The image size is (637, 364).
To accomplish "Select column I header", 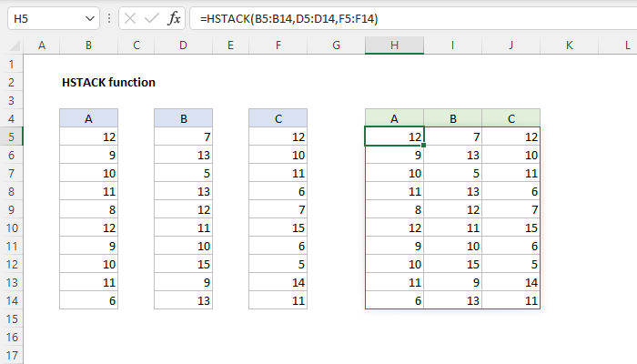I will tap(452, 45).
